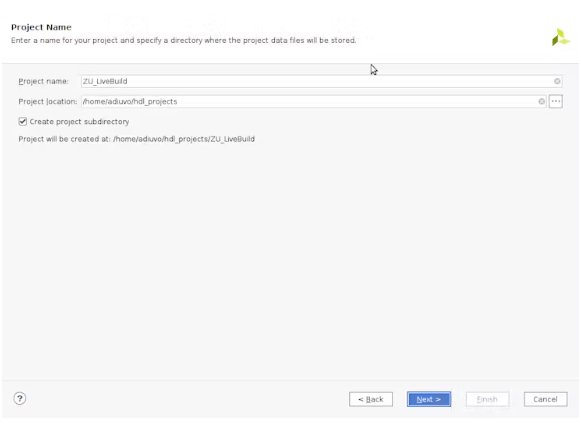Return to the previous page with Back
Screen dimensions: 581x430
[x=371, y=399]
